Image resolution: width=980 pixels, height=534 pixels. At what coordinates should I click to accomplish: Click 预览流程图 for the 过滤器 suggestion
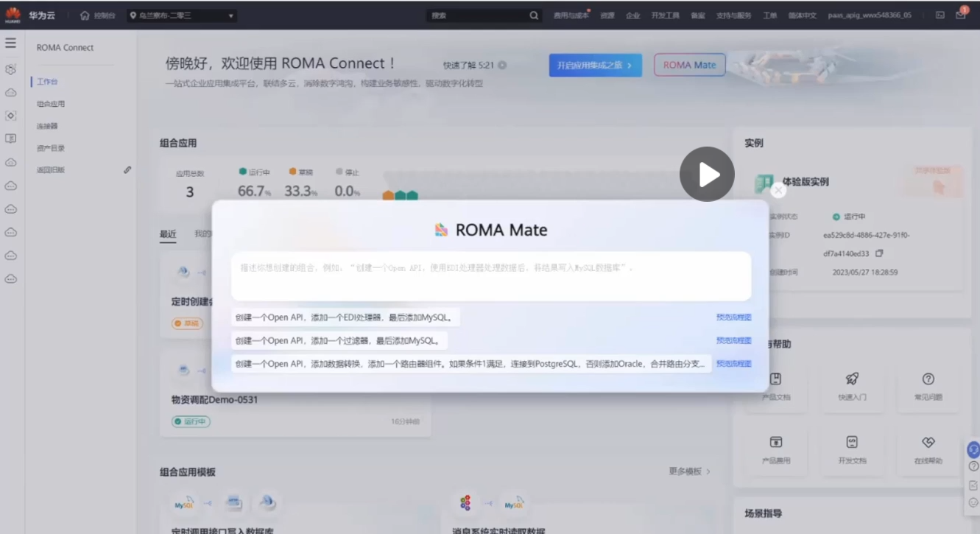[x=734, y=341]
